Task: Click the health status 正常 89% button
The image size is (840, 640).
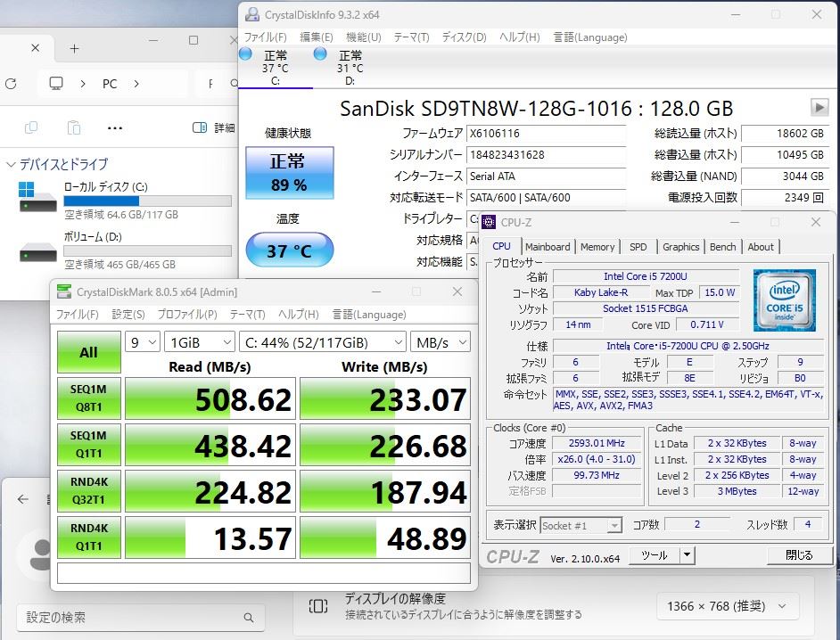Action: 289,172
